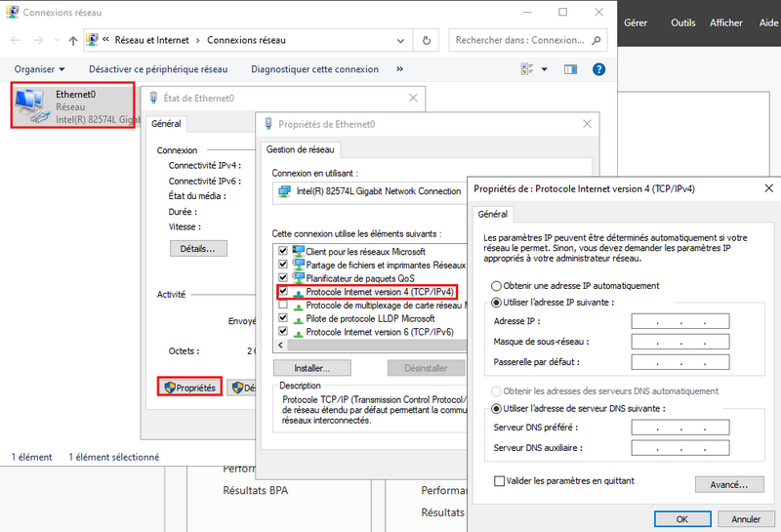
Task: Expand the address bar history dropdown
Action: pyautogui.click(x=402, y=41)
